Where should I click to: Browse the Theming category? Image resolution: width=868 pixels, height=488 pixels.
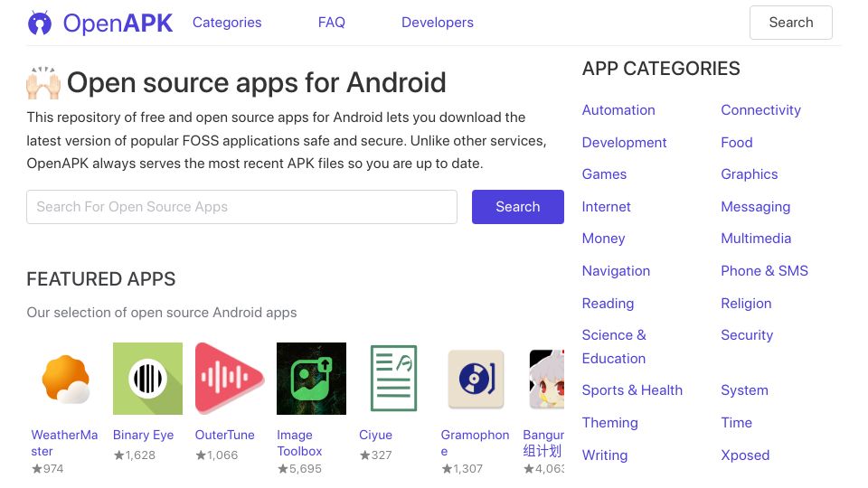point(609,423)
